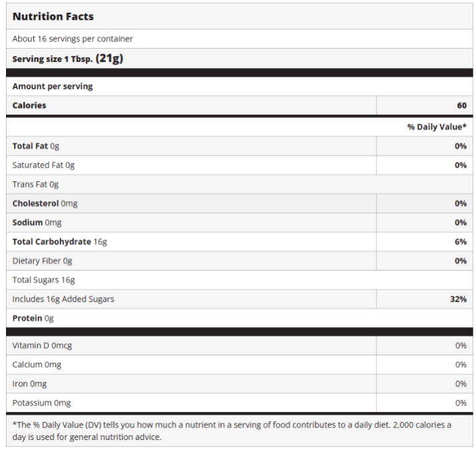
Task: Click the Trans Fat 0g text
Action: pos(35,184)
